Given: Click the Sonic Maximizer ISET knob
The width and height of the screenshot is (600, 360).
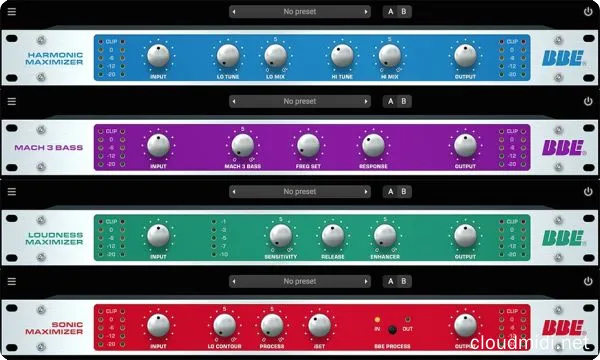Looking at the screenshot, I should point(320,326).
